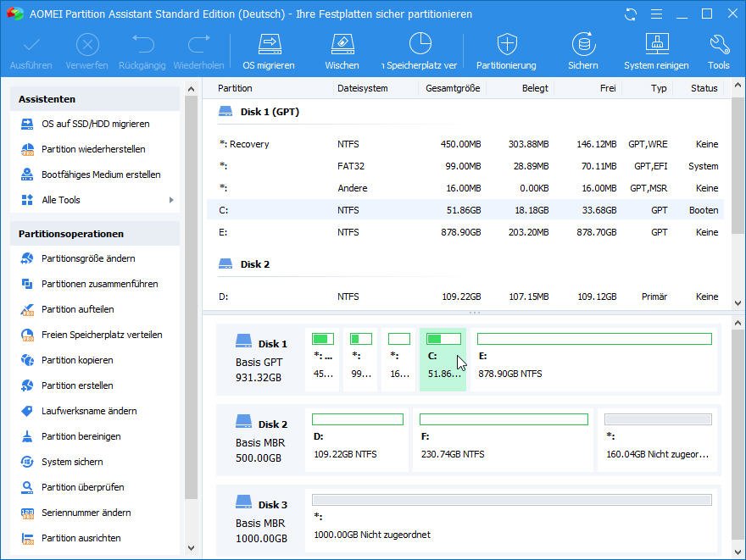The image size is (746, 560).
Task: Select Partitionsgröße ändern operation
Action: (x=88, y=258)
